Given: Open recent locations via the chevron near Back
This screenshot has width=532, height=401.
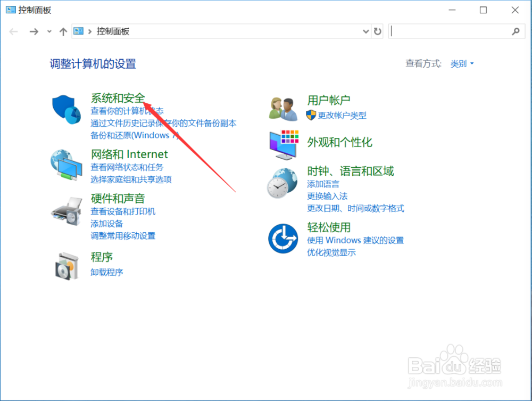Looking at the screenshot, I should (49, 31).
